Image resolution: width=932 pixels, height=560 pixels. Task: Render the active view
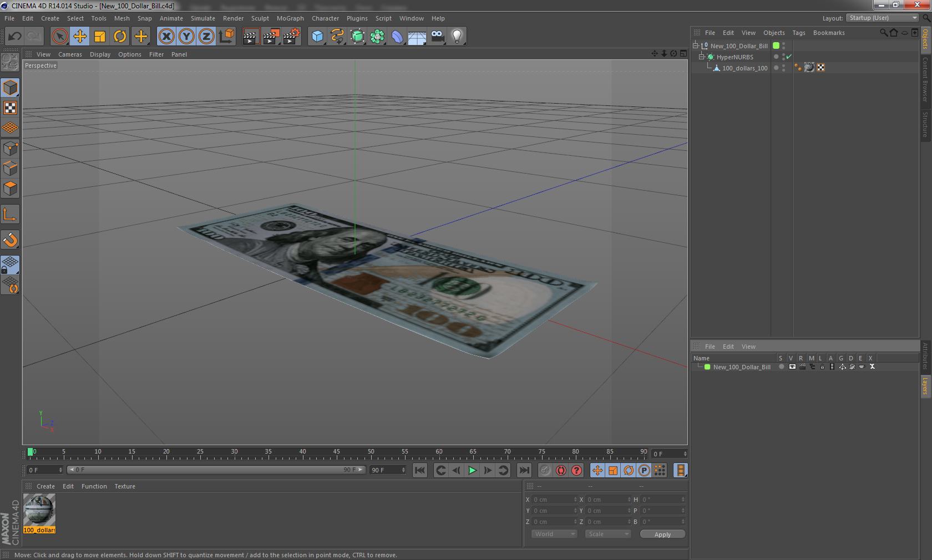(x=251, y=37)
